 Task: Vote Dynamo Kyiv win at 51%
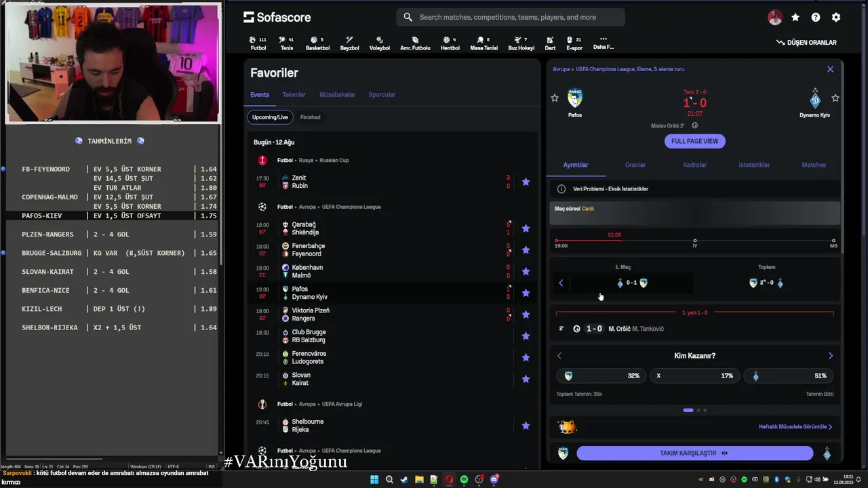(789, 375)
